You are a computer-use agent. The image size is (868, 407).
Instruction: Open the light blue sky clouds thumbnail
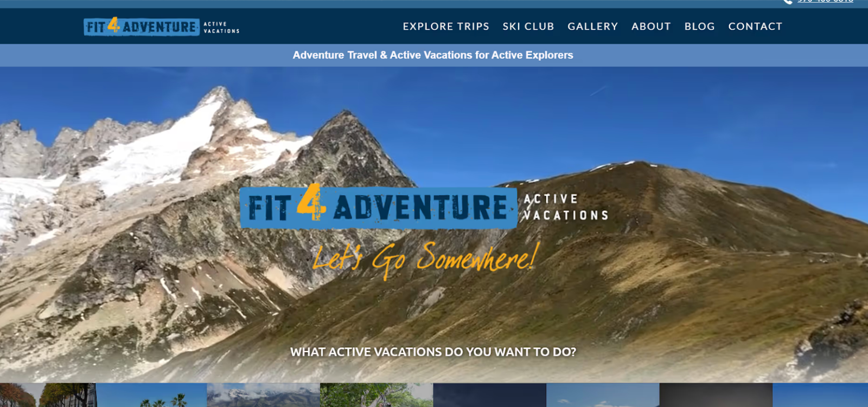pyautogui.click(x=603, y=395)
